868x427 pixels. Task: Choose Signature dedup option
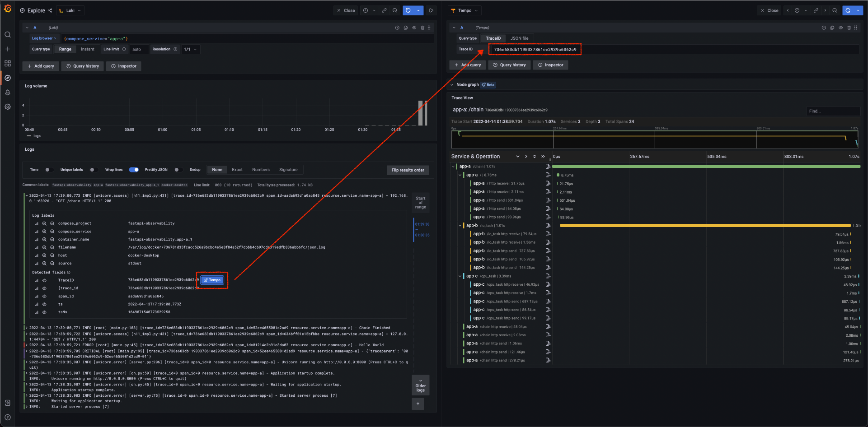tap(288, 170)
